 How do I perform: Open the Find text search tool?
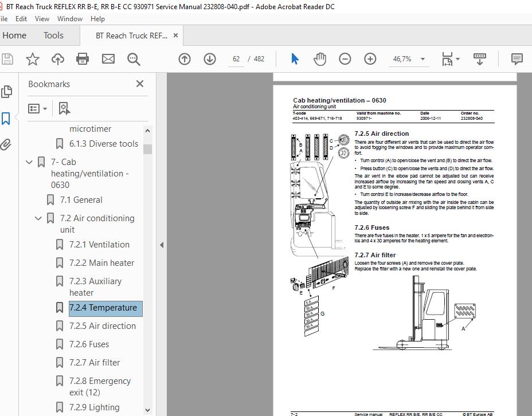point(134,59)
